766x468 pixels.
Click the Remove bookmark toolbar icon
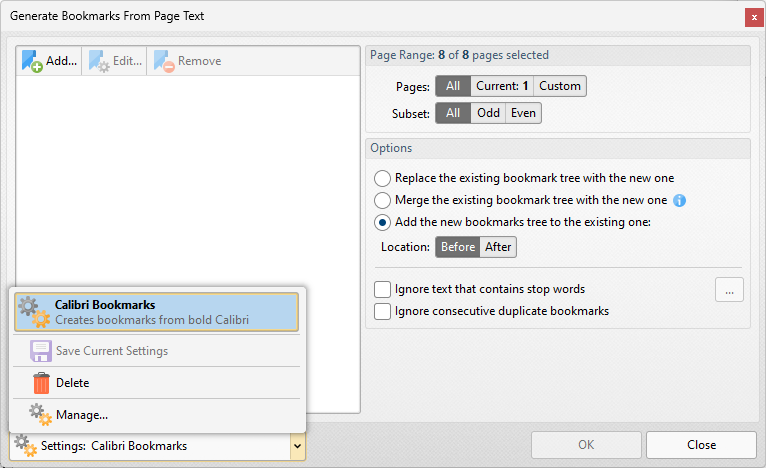[x=164, y=61]
